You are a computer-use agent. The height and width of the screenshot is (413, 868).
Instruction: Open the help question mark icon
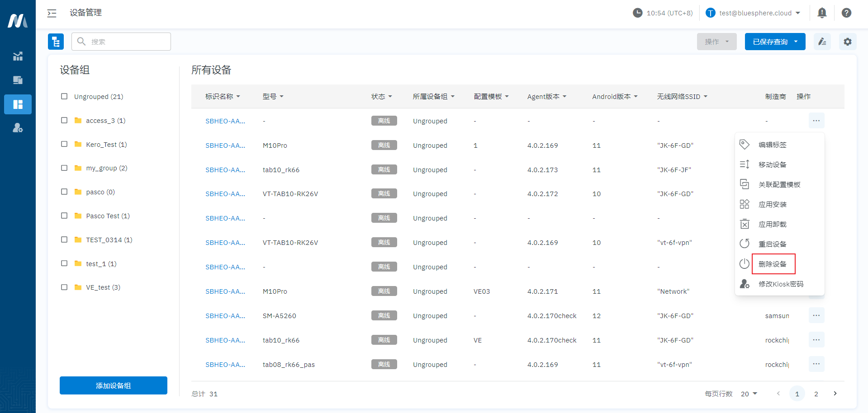(x=846, y=13)
